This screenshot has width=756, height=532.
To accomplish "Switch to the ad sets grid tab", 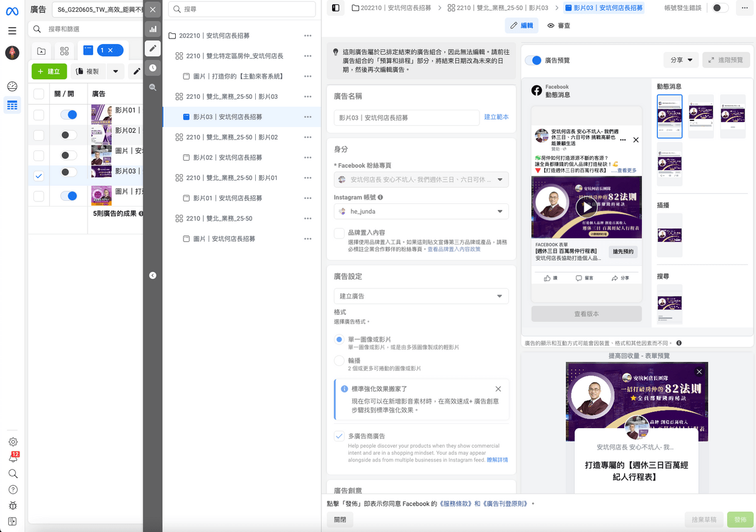I will pos(64,51).
